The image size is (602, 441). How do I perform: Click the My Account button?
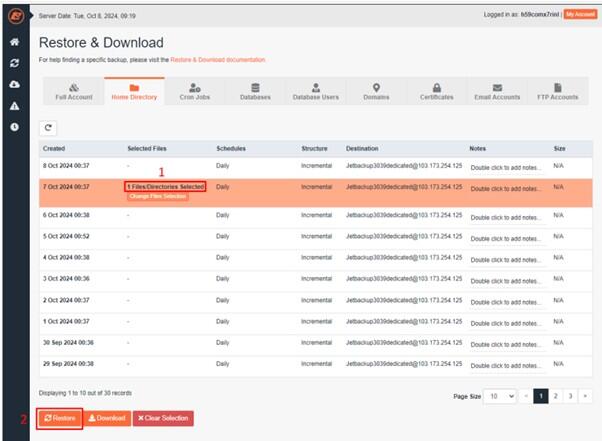point(580,15)
